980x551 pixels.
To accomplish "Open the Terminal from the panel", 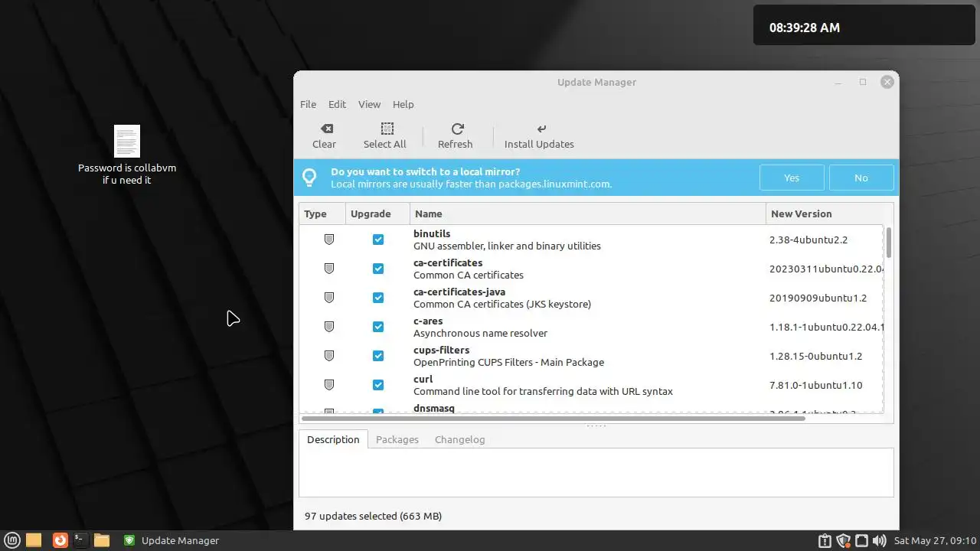I will point(80,540).
